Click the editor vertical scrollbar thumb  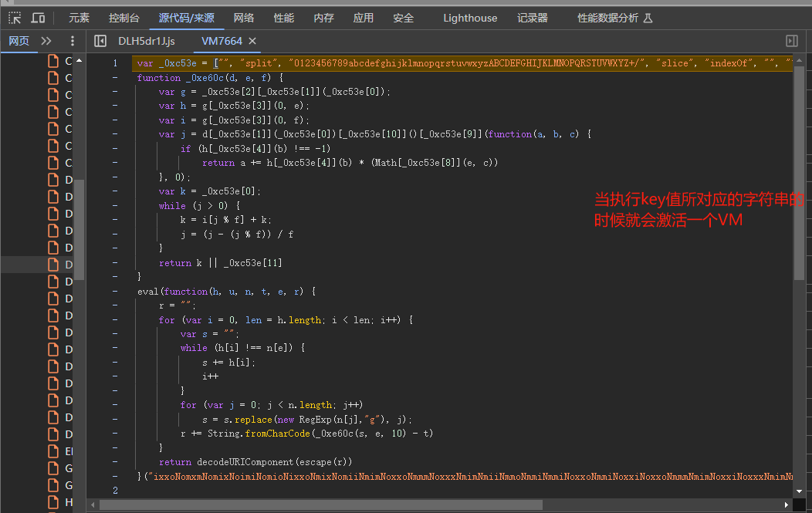[799, 173]
